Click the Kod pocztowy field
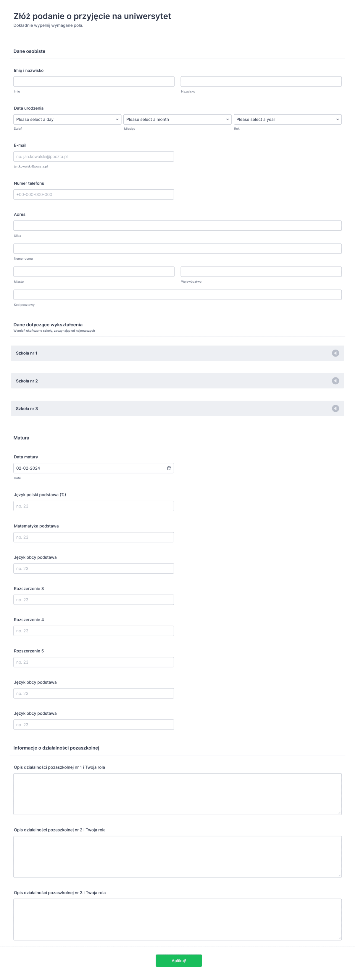Viewport: 355px width, 980px height. click(x=177, y=294)
